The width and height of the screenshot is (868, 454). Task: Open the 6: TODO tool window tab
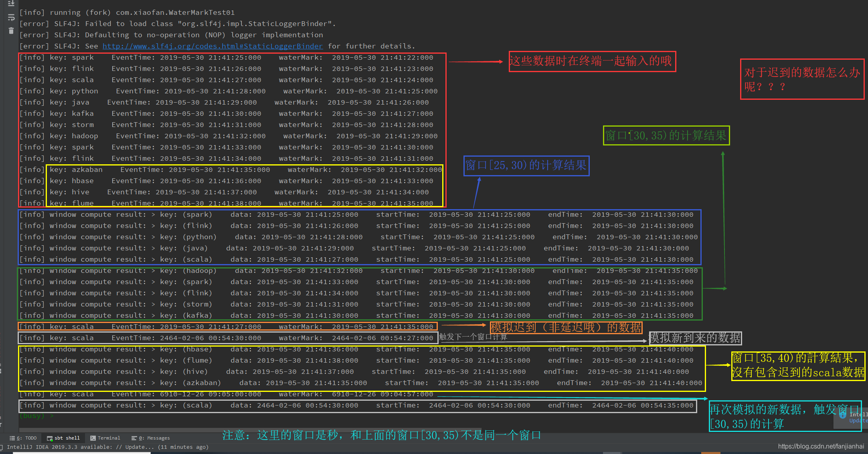(23, 438)
